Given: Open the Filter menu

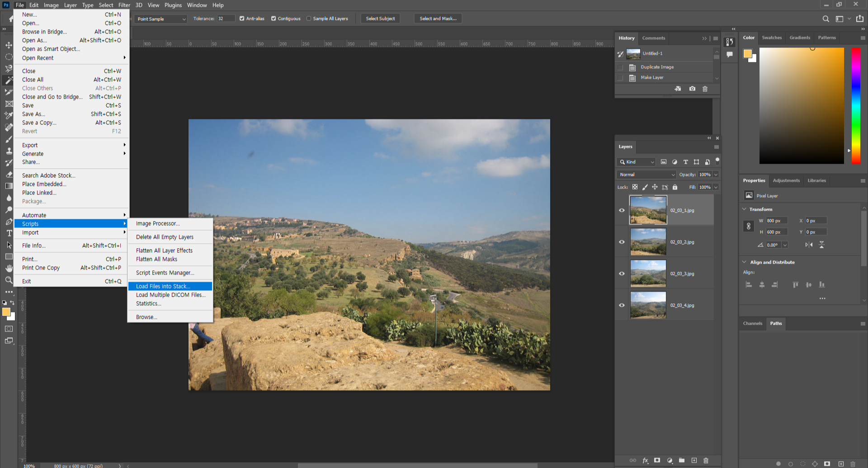Looking at the screenshot, I should tap(124, 5).
